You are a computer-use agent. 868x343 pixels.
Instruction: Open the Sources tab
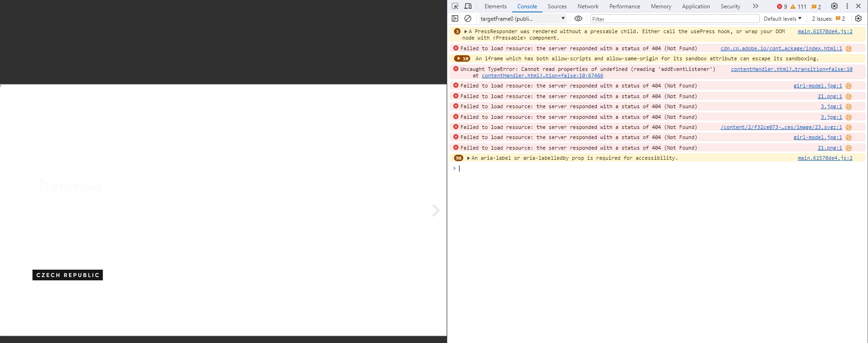557,6
